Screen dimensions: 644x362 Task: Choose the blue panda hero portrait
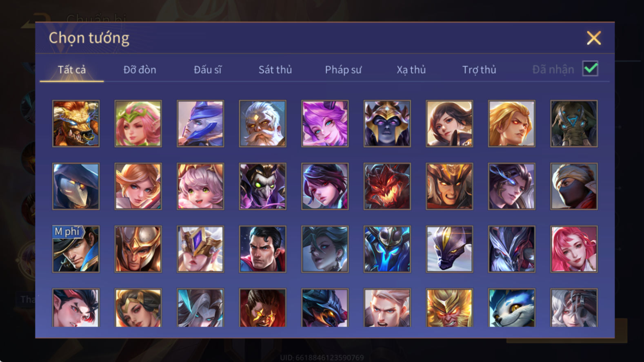tap(511, 308)
